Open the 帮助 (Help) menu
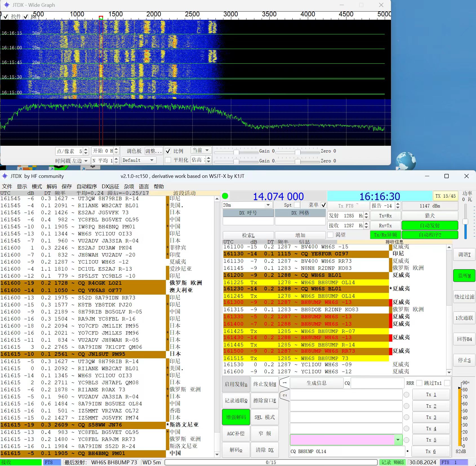This screenshot has width=476, height=466. 159,187
